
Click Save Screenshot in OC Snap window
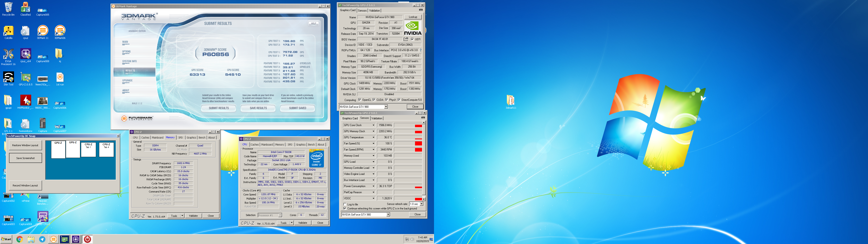click(x=26, y=158)
